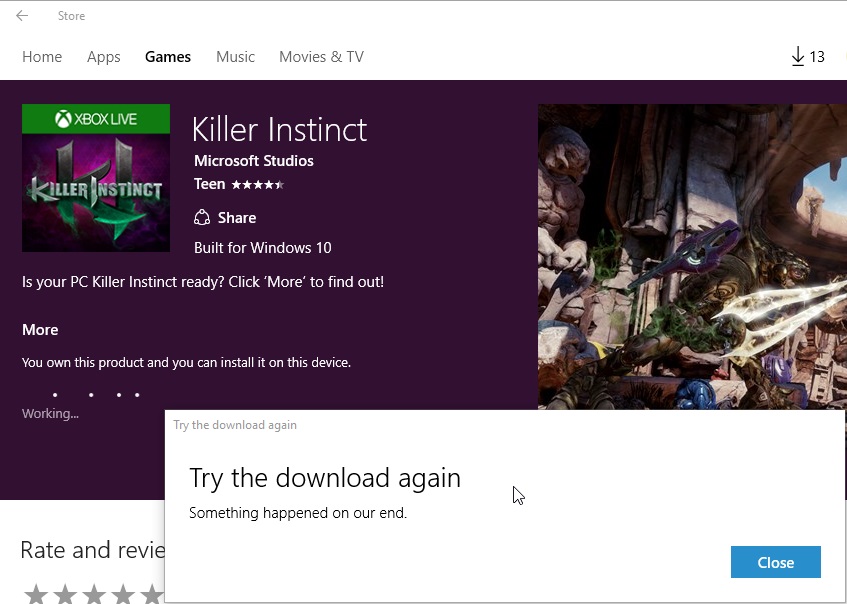Go back with the back arrow
The image size is (847, 604).
click(22, 16)
